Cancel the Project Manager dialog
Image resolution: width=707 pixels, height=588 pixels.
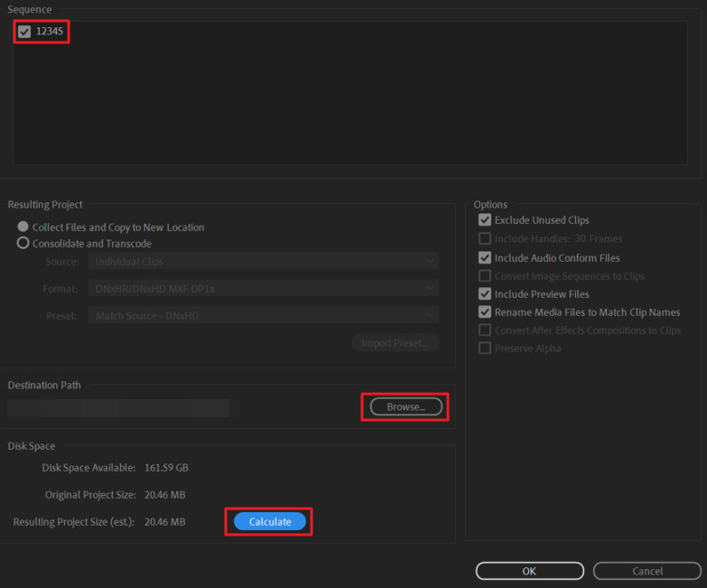click(647, 571)
